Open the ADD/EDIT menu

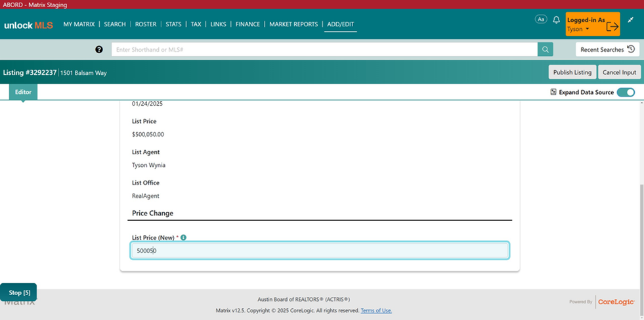[341, 24]
